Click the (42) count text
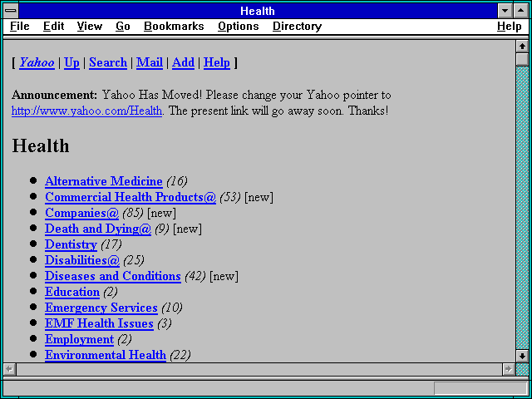The image size is (532, 399). click(x=195, y=277)
